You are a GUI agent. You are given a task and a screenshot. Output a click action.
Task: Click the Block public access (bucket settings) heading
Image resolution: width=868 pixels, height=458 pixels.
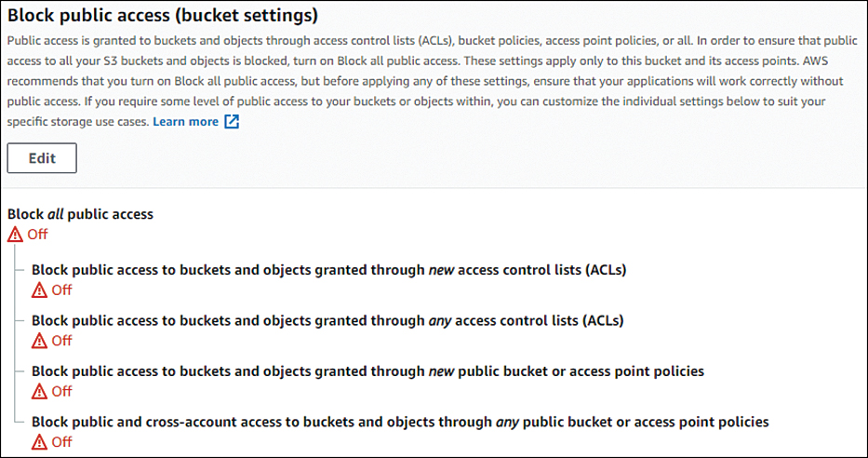pyautogui.click(x=163, y=16)
